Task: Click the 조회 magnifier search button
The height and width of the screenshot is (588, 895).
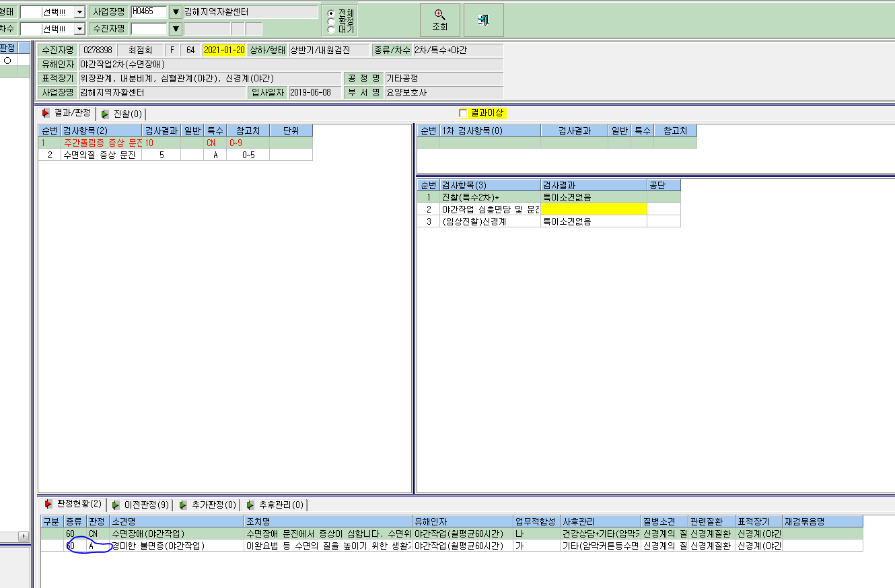Action: point(439,20)
